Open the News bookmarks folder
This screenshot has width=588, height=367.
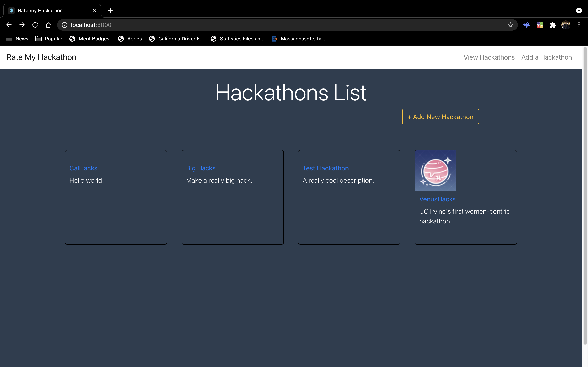pyautogui.click(x=17, y=39)
